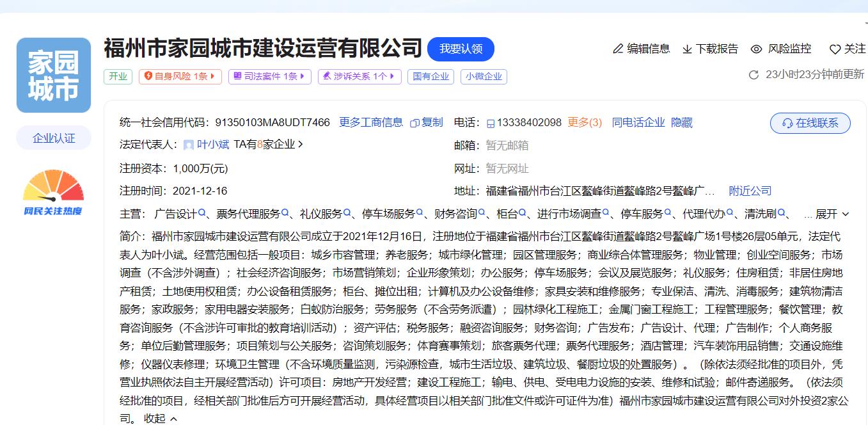Click the avatar icon beside 叶小斌
868x425 pixels.
pos(189,145)
